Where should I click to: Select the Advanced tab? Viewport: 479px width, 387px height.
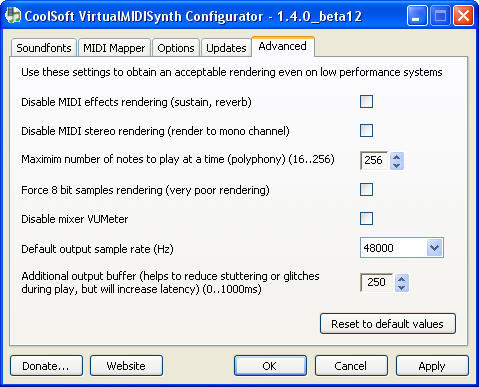click(x=282, y=46)
